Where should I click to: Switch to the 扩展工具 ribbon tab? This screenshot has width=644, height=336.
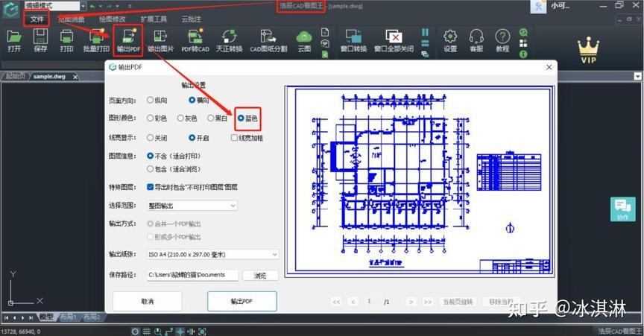[154, 18]
